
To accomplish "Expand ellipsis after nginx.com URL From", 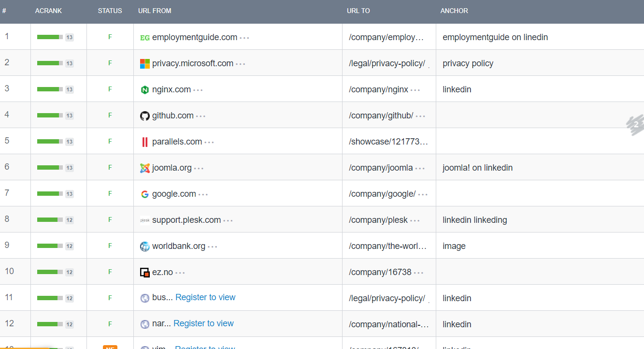I will (x=198, y=90).
